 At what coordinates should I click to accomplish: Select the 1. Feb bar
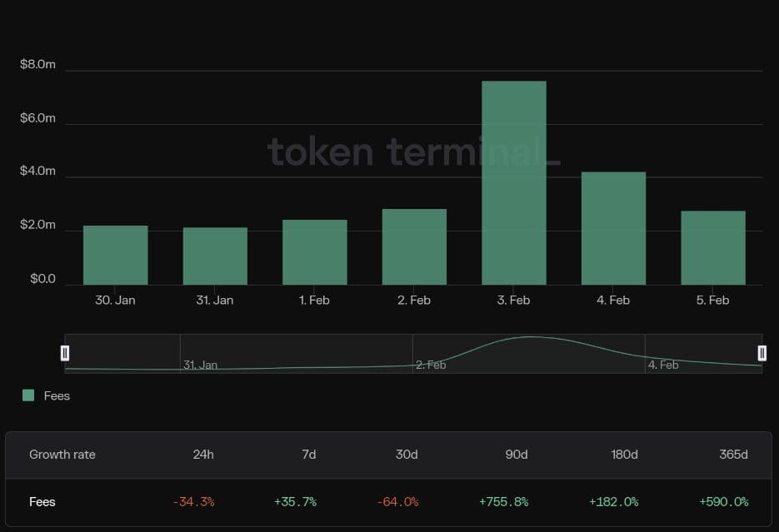point(314,250)
